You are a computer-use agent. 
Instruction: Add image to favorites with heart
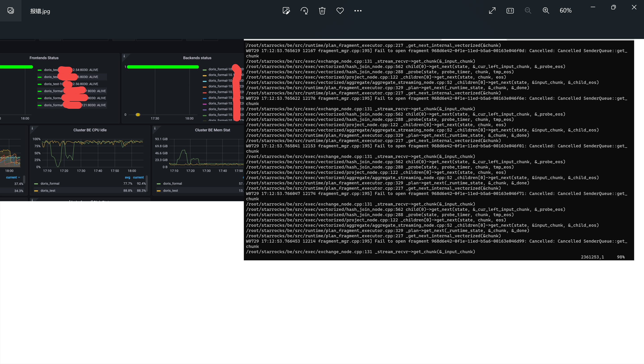point(340,11)
